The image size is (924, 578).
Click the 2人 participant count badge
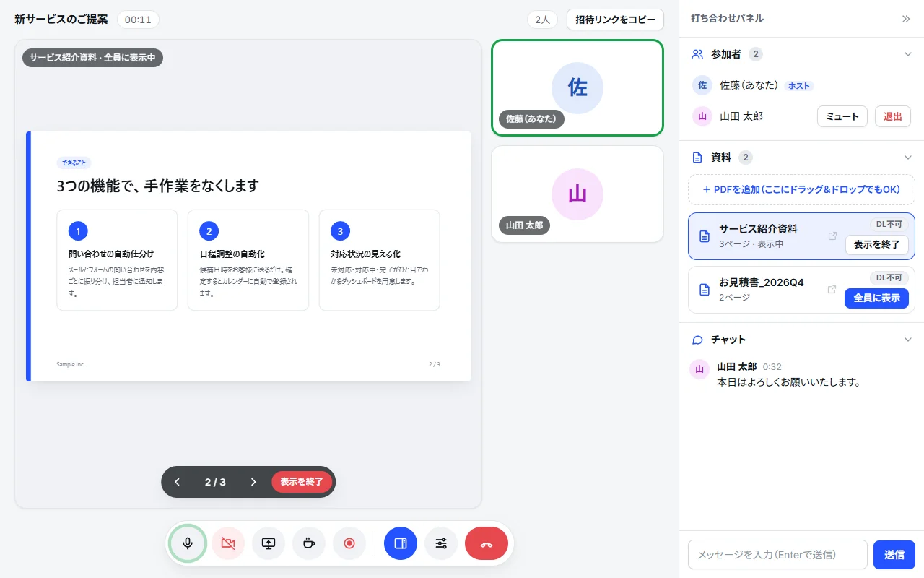pyautogui.click(x=542, y=20)
